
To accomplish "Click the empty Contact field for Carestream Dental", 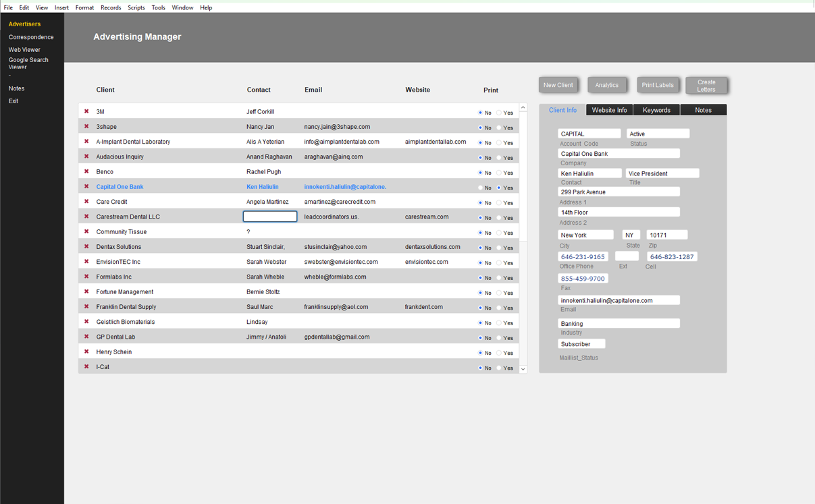I will pyautogui.click(x=270, y=217).
